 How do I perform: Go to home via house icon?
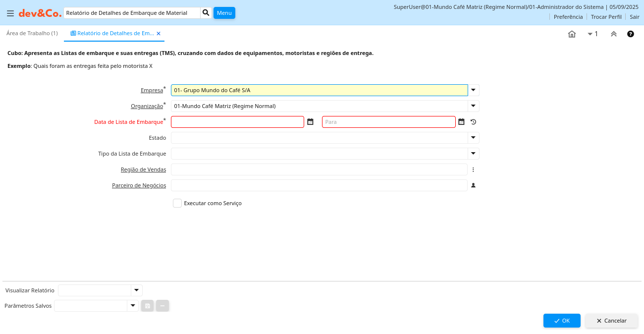click(572, 34)
